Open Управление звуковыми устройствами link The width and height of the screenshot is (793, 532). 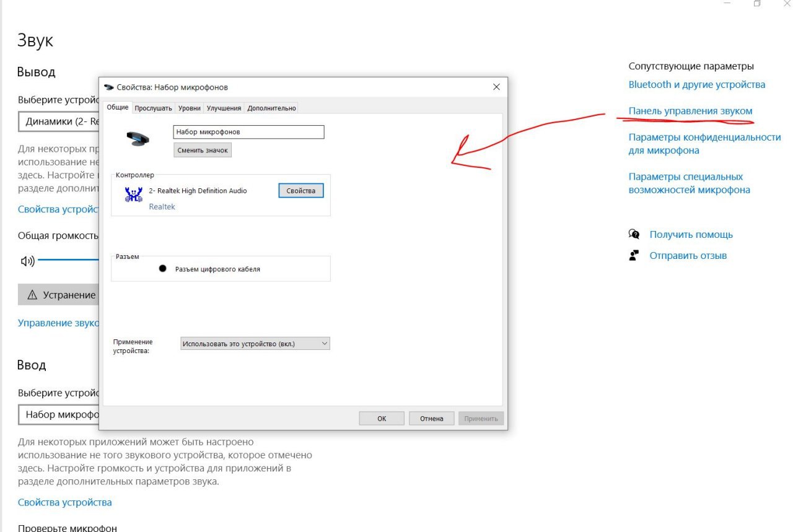pos(58,323)
